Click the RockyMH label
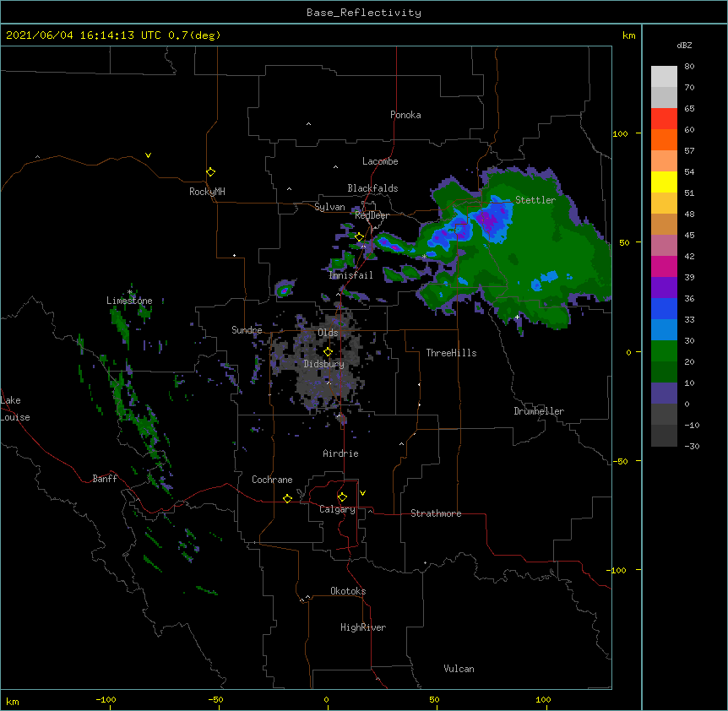The height and width of the screenshot is (711, 728). coord(207,192)
